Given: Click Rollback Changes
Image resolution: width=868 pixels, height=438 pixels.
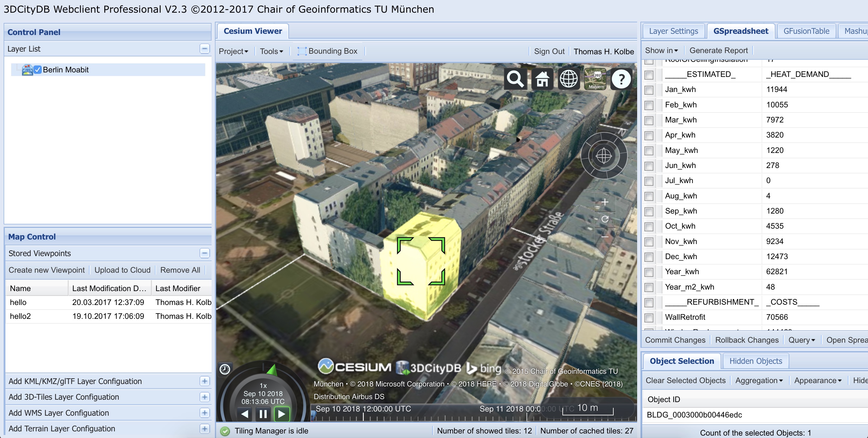Looking at the screenshot, I should 747,340.
